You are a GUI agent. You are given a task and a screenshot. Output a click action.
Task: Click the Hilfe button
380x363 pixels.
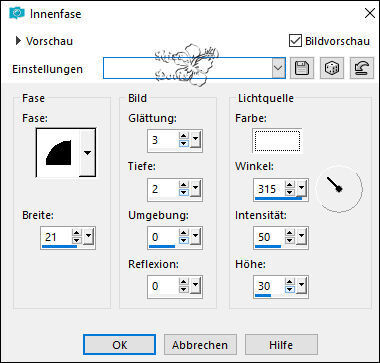(x=281, y=345)
